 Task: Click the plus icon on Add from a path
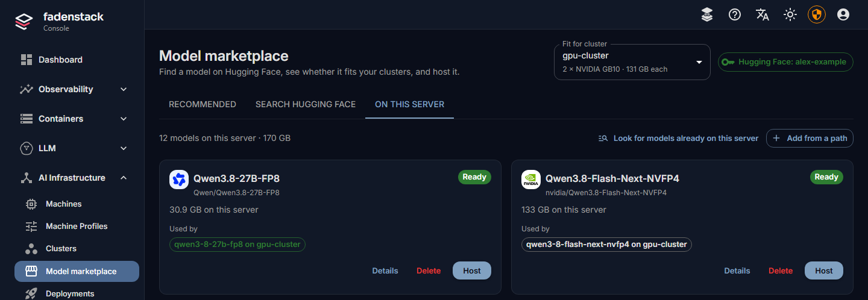click(776, 139)
